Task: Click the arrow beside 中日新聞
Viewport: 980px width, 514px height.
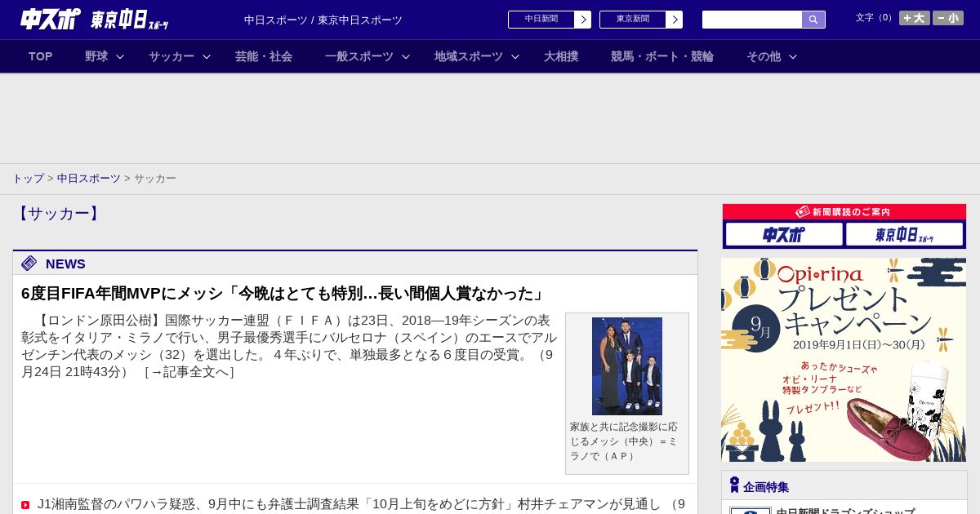Action: pyautogui.click(x=583, y=20)
